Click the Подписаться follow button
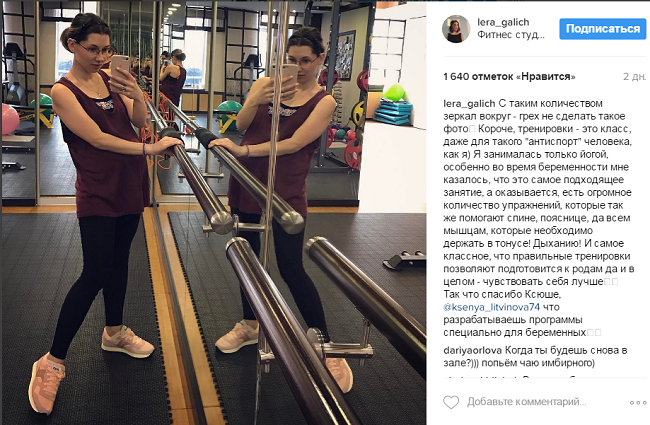 pyautogui.click(x=603, y=29)
